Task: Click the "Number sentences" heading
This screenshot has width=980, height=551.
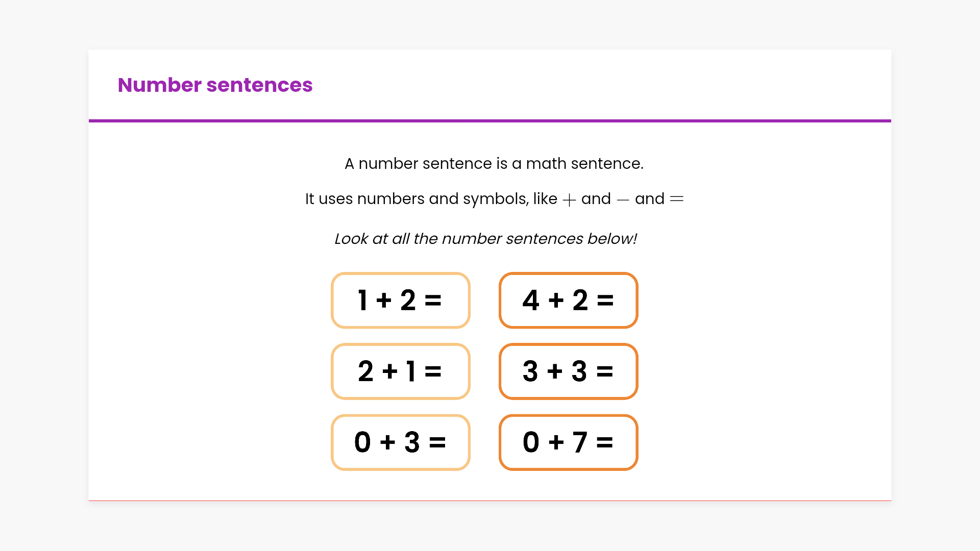Action: [215, 85]
